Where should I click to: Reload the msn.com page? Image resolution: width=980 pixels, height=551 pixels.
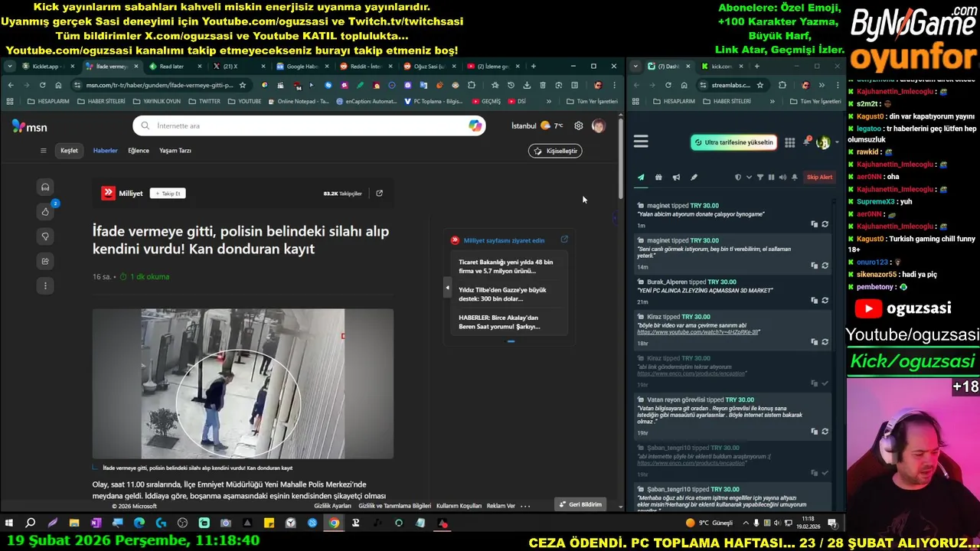pyautogui.click(x=42, y=85)
